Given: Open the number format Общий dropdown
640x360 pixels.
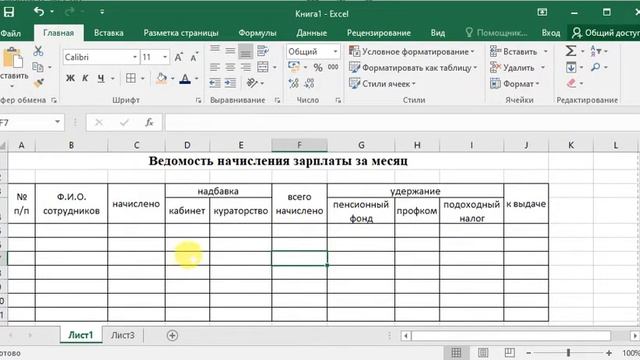Looking at the screenshot, I should click(335, 51).
